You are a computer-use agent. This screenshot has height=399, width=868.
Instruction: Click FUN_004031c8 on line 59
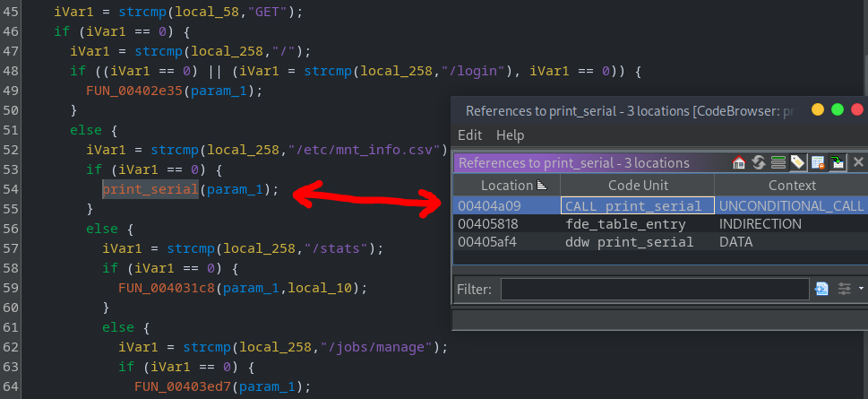pyautogui.click(x=167, y=288)
